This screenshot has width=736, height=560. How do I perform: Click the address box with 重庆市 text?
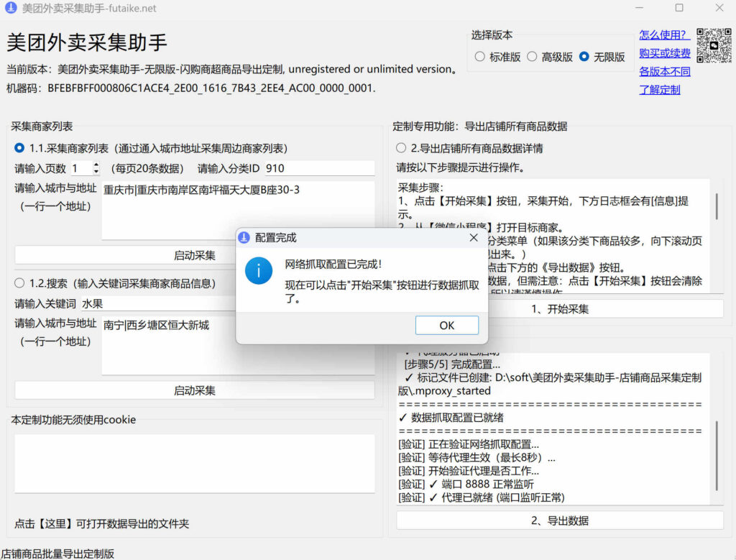point(239,211)
